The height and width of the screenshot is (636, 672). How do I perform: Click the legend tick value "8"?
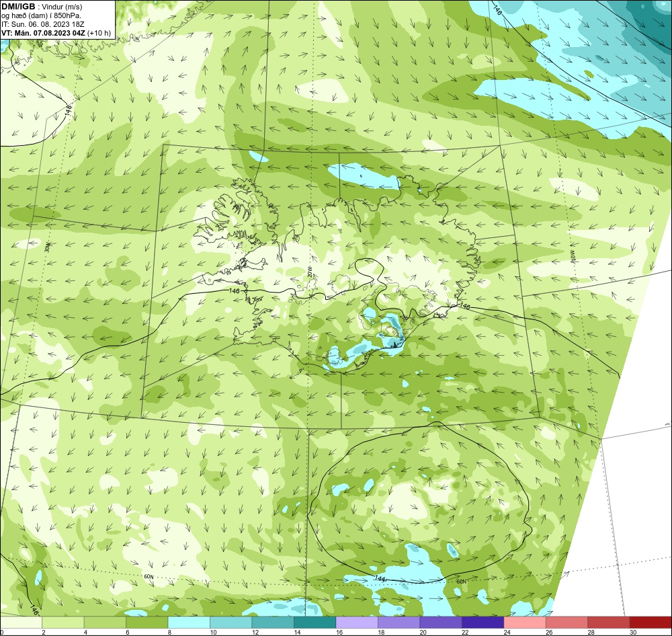pyautogui.click(x=169, y=632)
